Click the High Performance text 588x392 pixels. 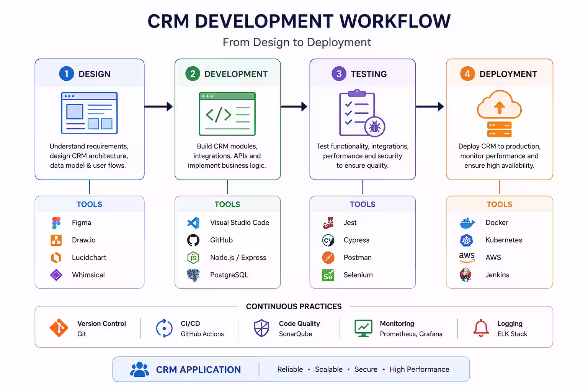(420, 369)
